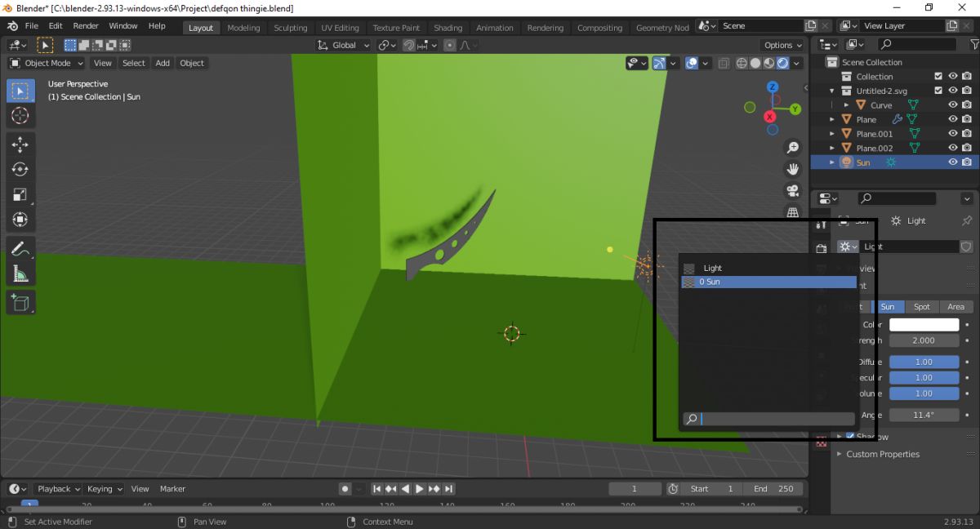Uncheck the Untitled-2.svg collection checkbox
This screenshot has width=980, height=529.
click(938, 91)
